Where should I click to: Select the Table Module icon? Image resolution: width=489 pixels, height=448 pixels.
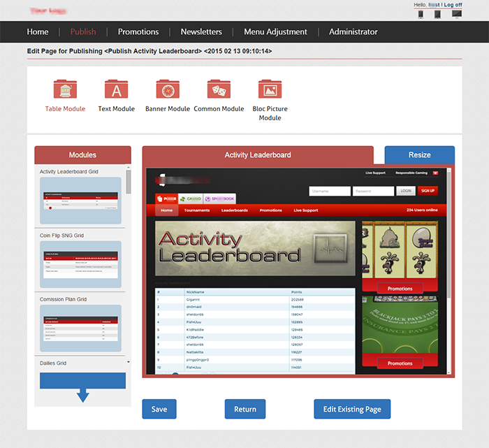[x=65, y=89]
